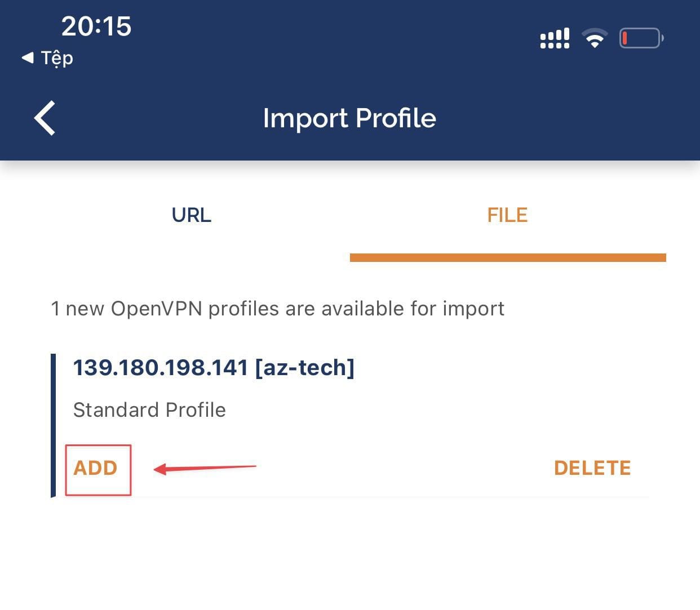Tap the back arrow next to Tệp
The height and width of the screenshot is (610, 700).
point(26,57)
